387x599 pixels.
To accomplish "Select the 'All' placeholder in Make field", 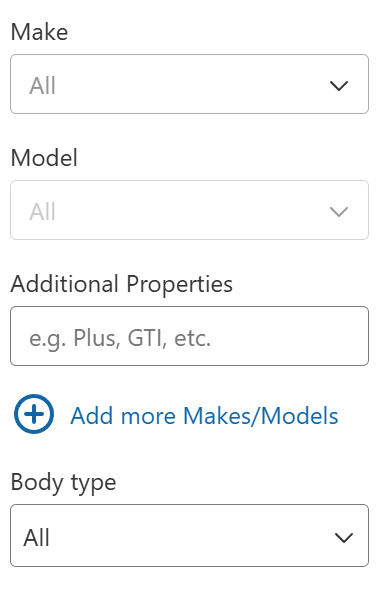I will coord(43,86).
